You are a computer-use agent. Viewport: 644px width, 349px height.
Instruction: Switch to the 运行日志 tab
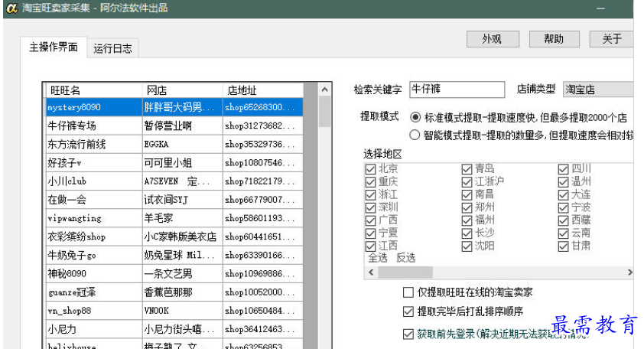pyautogui.click(x=112, y=48)
